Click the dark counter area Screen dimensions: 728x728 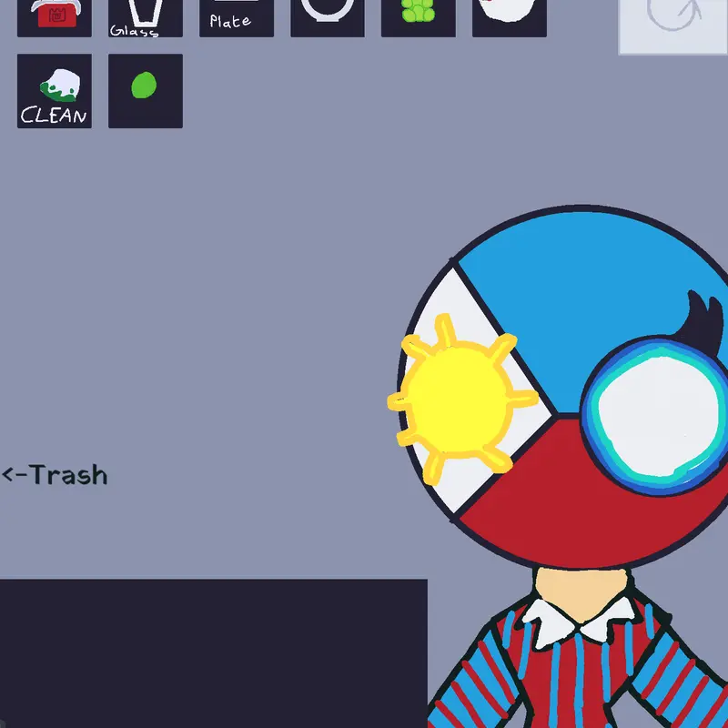tap(214, 653)
